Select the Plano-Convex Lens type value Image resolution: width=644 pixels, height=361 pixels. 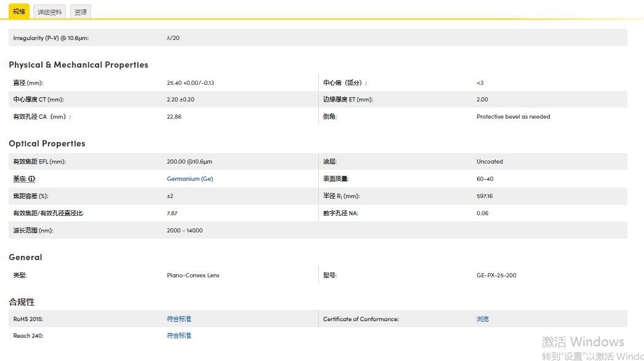pyautogui.click(x=193, y=276)
